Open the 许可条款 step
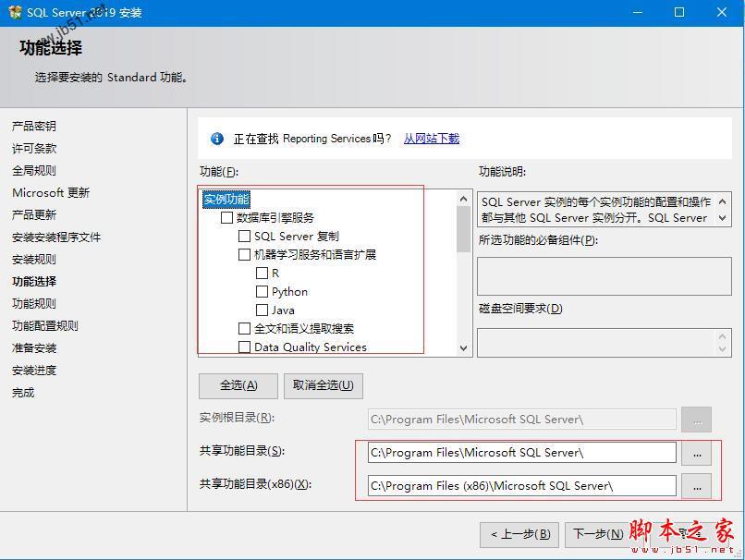The height and width of the screenshot is (560, 745). [36, 147]
